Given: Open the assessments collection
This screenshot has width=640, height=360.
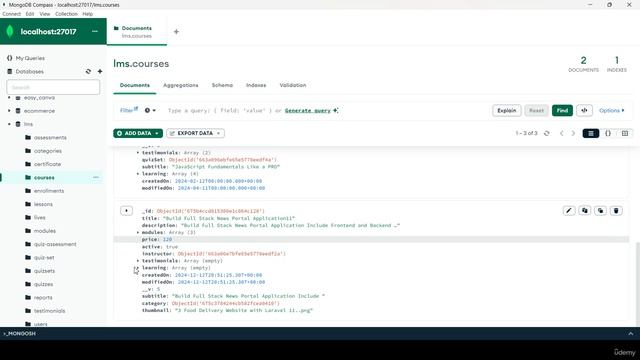Looking at the screenshot, I should (x=50, y=138).
